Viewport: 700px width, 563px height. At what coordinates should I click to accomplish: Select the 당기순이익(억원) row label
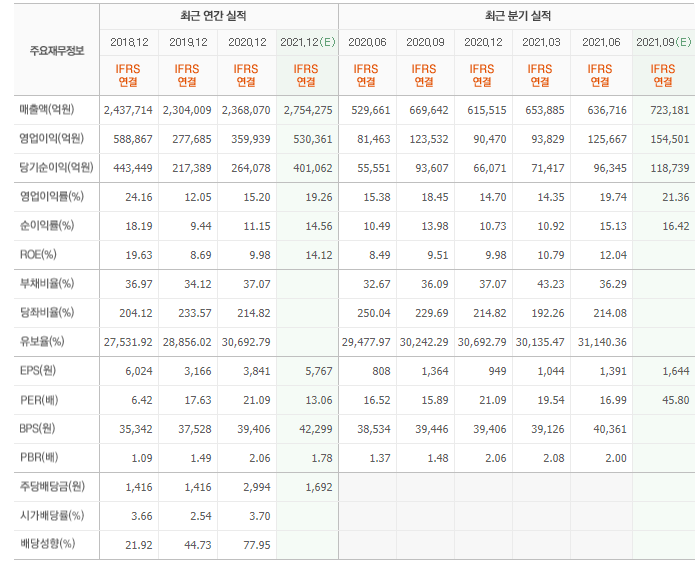tap(56, 167)
